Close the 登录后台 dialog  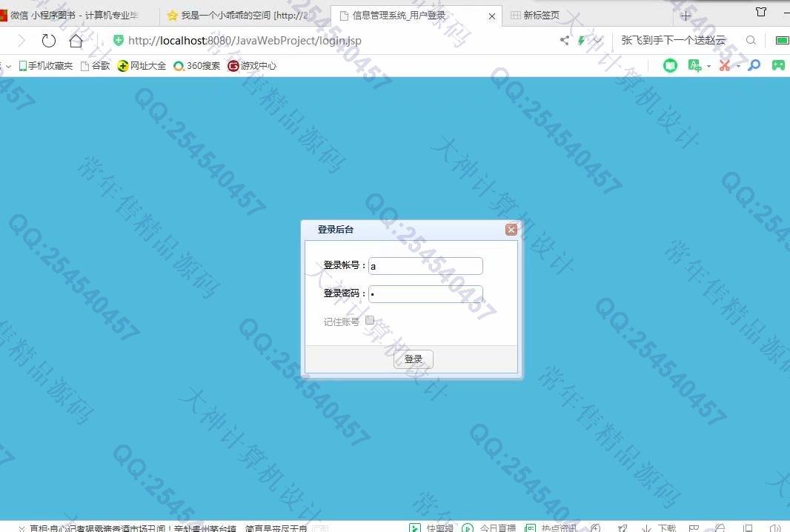click(511, 230)
